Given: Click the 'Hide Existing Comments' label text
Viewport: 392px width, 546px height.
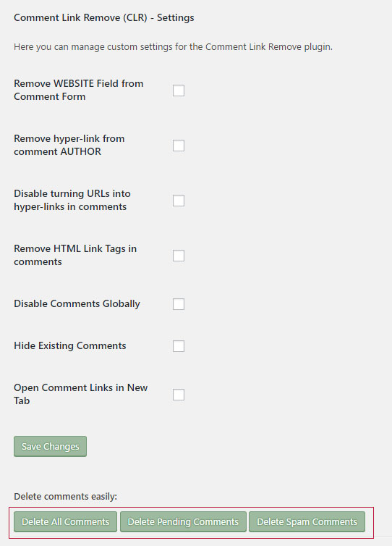Looking at the screenshot, I should (x=70, y=346).
